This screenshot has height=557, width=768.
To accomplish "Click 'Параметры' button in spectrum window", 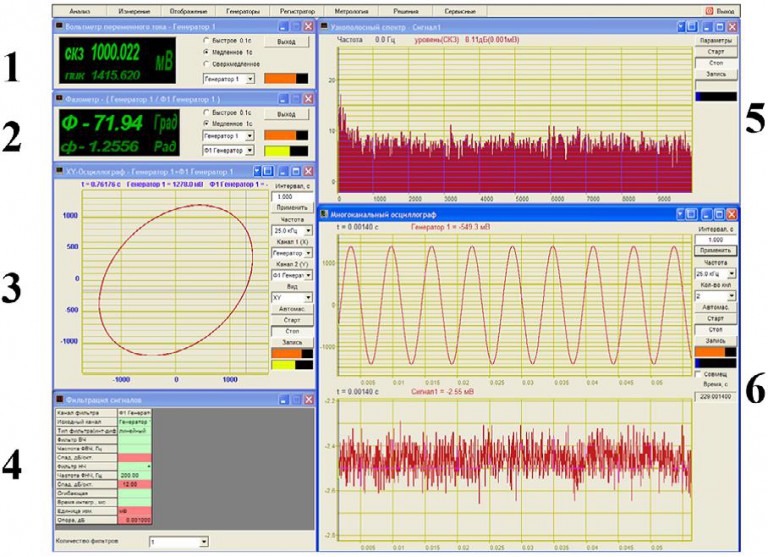I will coord(716,41).
